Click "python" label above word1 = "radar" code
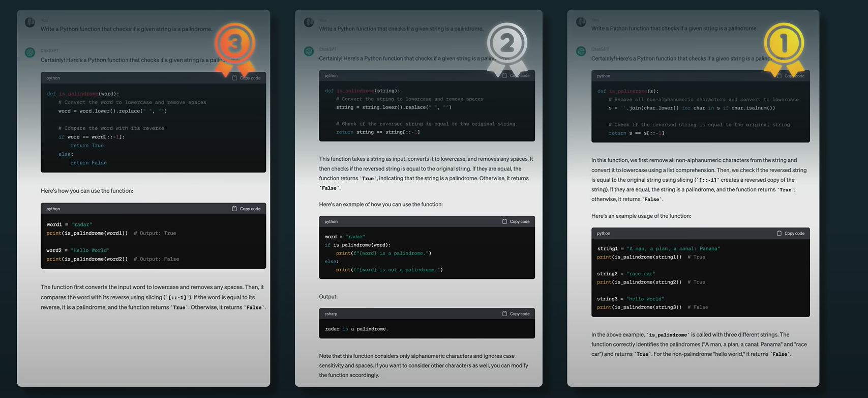Screen dimensions: 868x398 coord(53,209)
